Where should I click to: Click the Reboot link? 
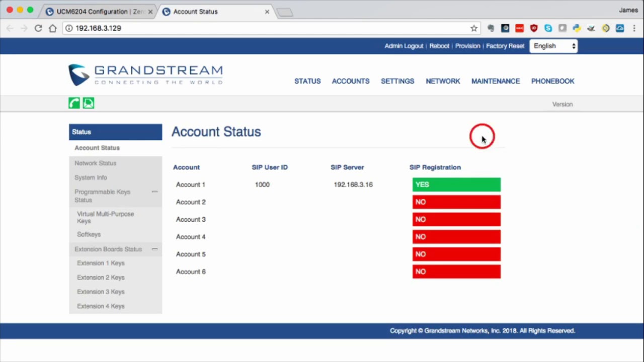439,46
